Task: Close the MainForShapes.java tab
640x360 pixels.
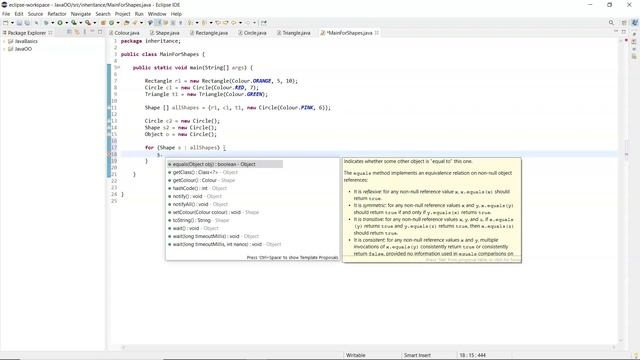Action: click(x=377, y=33)
